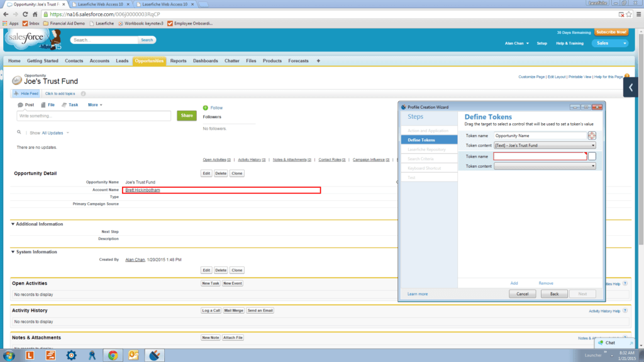Image resolution: width=644 pixels, height=362 pixels.
Task: Click the Learn more link
Action: 418,294
